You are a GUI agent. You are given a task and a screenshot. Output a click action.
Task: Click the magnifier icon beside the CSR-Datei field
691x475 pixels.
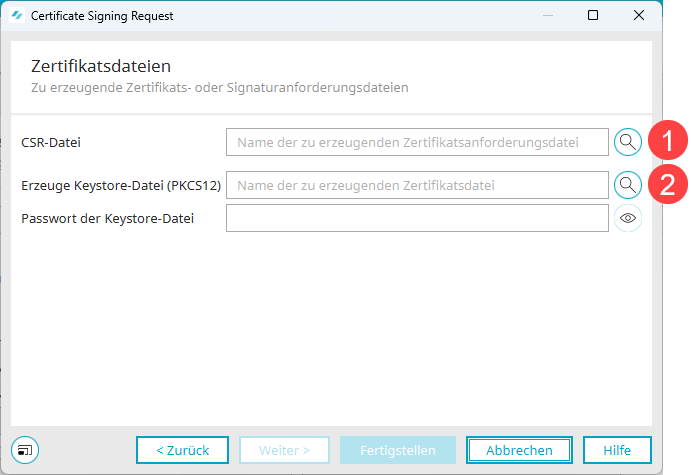(x=627, y=142)
